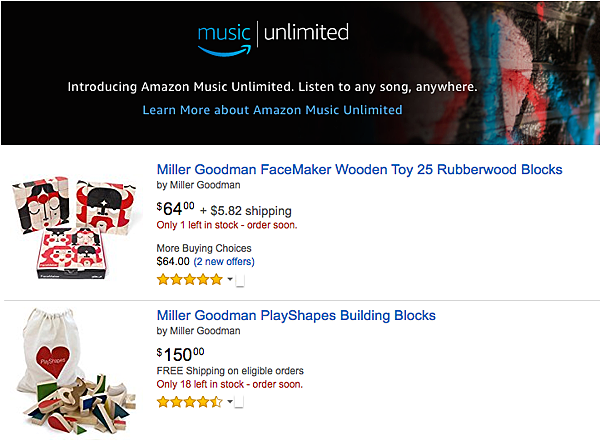Click the half star in PlayShapes rating
Viewport: 600px width, 441px height.
217,402
